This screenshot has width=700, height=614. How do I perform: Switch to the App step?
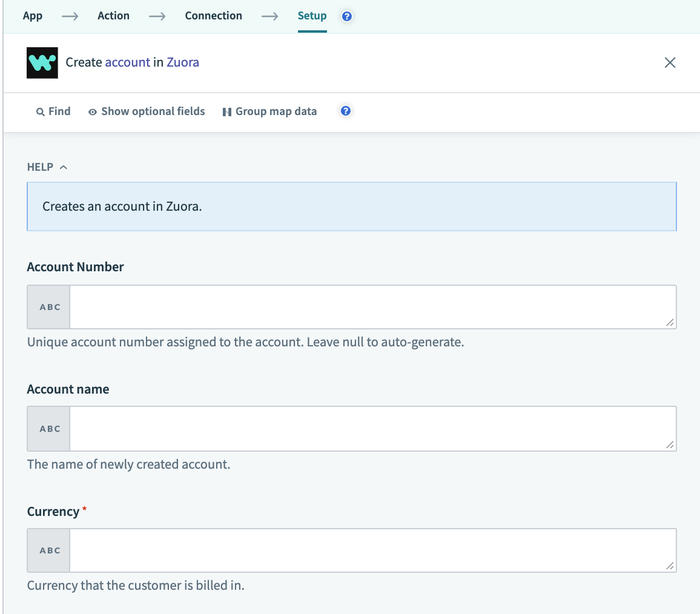point(33,16)
